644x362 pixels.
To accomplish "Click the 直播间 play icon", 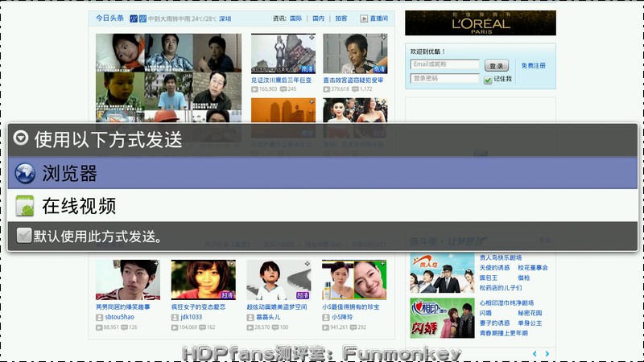I will (x=363, y=18).
